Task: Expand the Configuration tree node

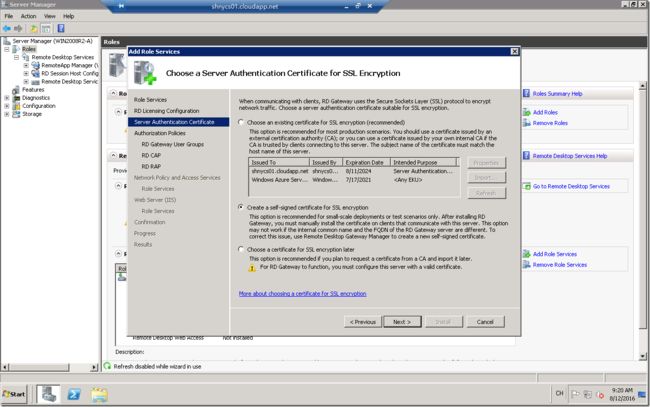Action: tap(7, 106)
